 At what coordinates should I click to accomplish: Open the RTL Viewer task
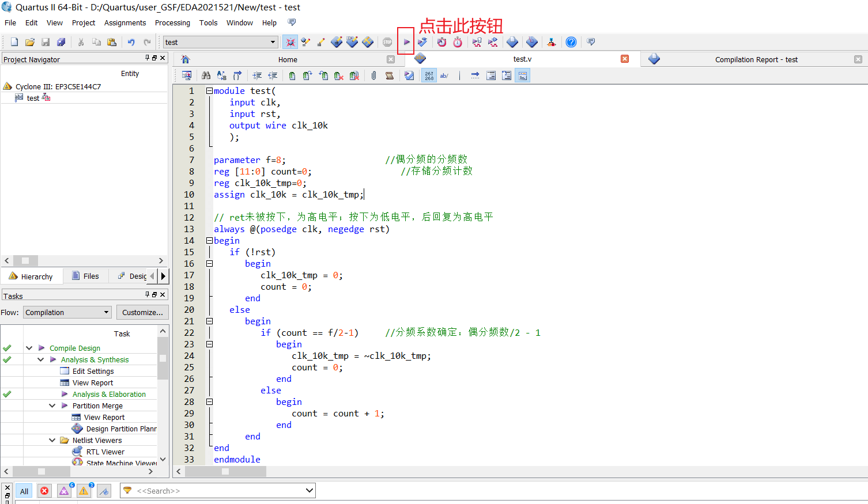tap(105, 452)
